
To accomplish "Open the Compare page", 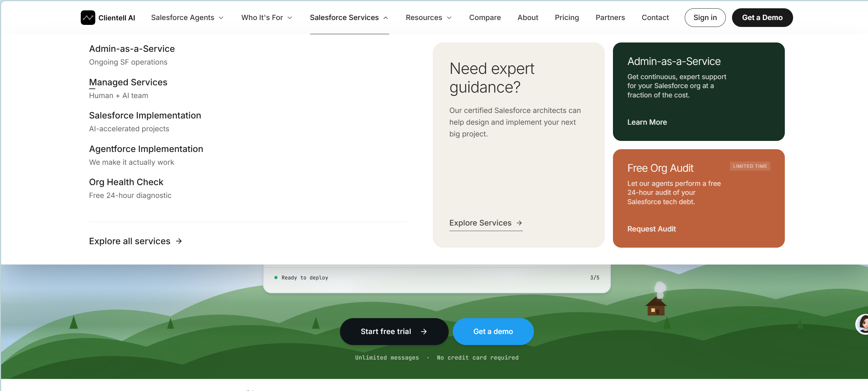I will (485, 18).
